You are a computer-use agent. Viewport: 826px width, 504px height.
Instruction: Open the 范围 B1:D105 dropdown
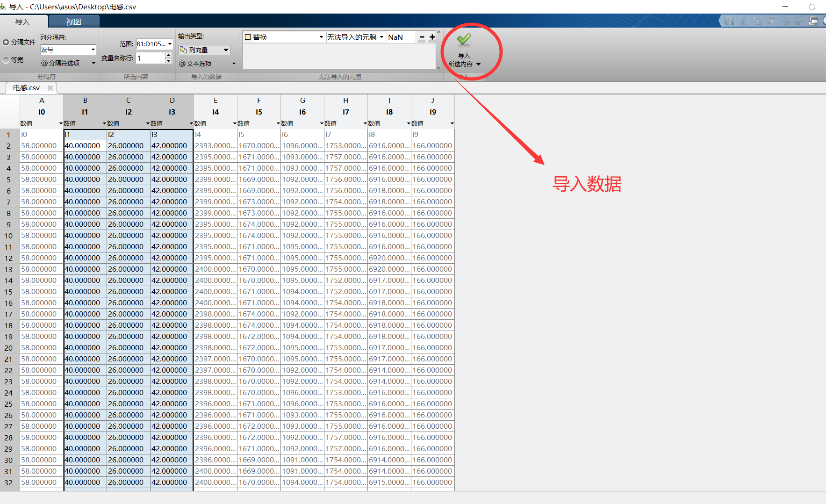click(x=154, y=44)
